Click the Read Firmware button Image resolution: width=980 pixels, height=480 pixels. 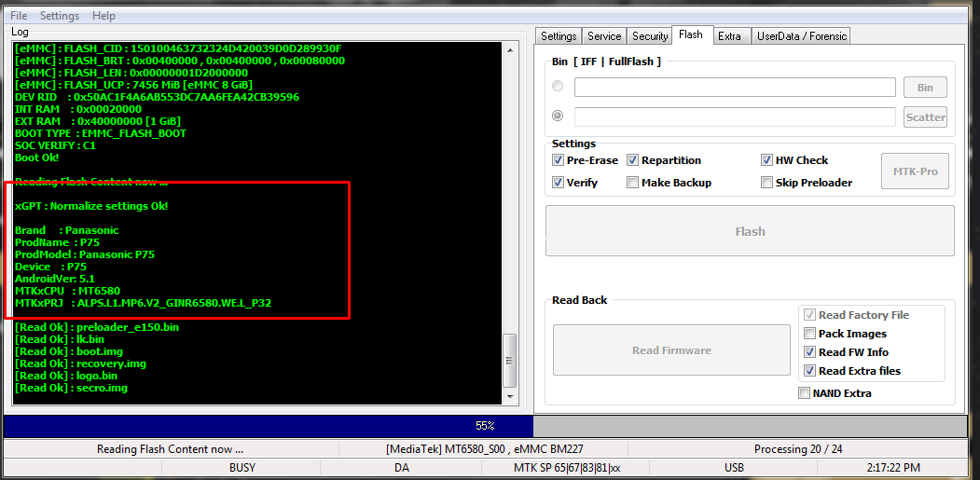point(672,350)
